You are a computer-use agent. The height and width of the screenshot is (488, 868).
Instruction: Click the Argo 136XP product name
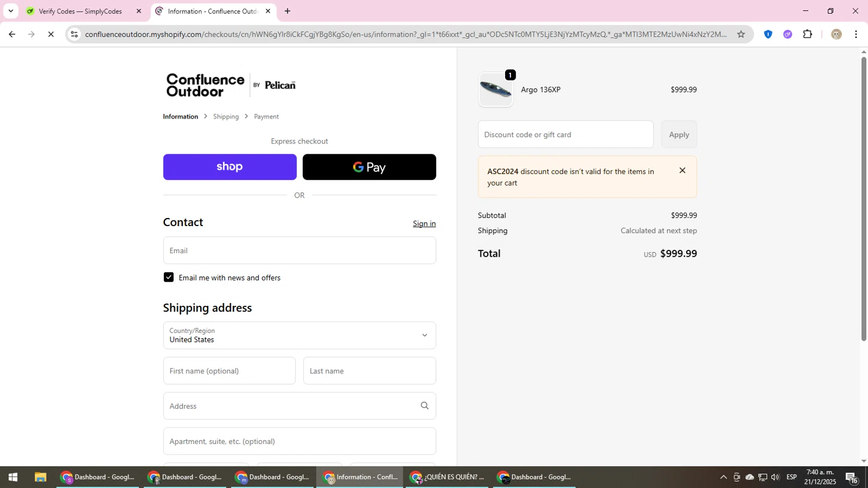click(540, 90)
